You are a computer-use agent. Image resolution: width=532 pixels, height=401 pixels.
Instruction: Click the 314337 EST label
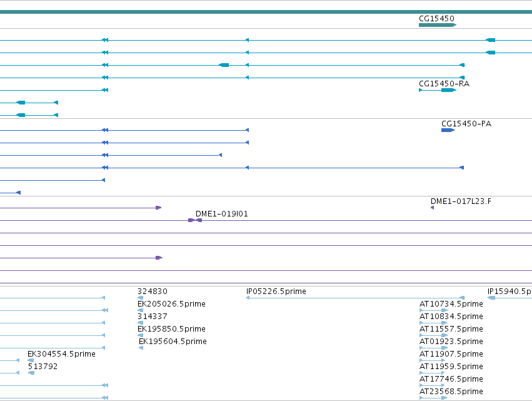(153, 317)
